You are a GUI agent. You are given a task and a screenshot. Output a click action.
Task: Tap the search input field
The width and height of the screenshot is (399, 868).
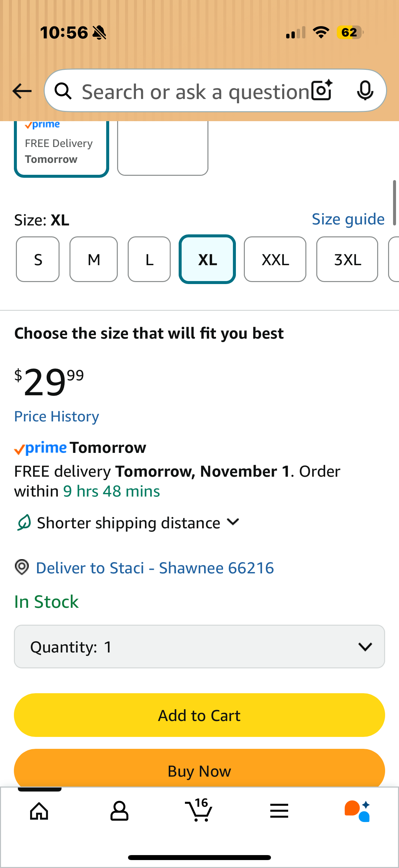(x=195, y=91)
